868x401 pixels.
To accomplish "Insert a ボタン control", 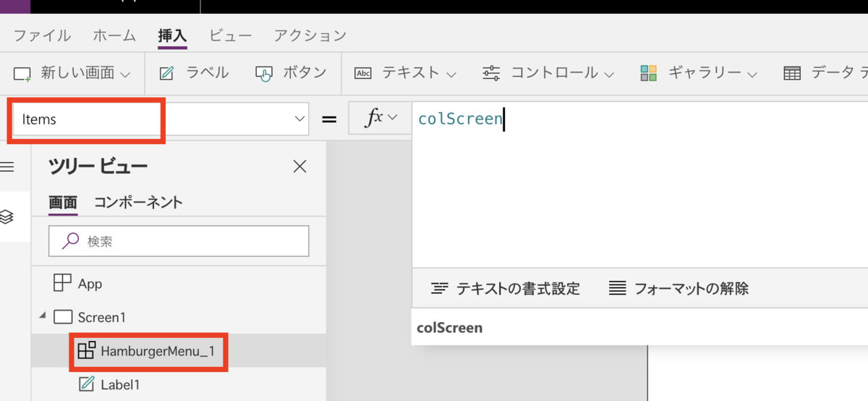I will [x=291, y=72].
